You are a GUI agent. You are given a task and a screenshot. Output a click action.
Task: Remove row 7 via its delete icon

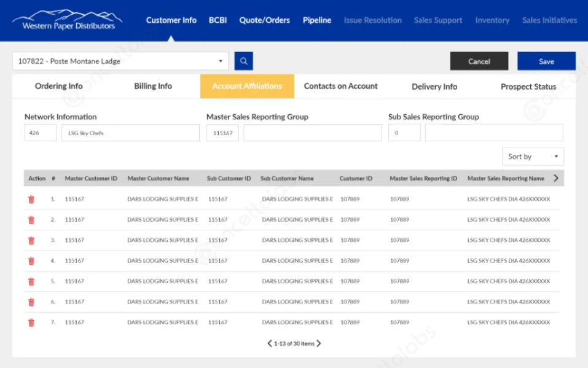tap(31, 322)
